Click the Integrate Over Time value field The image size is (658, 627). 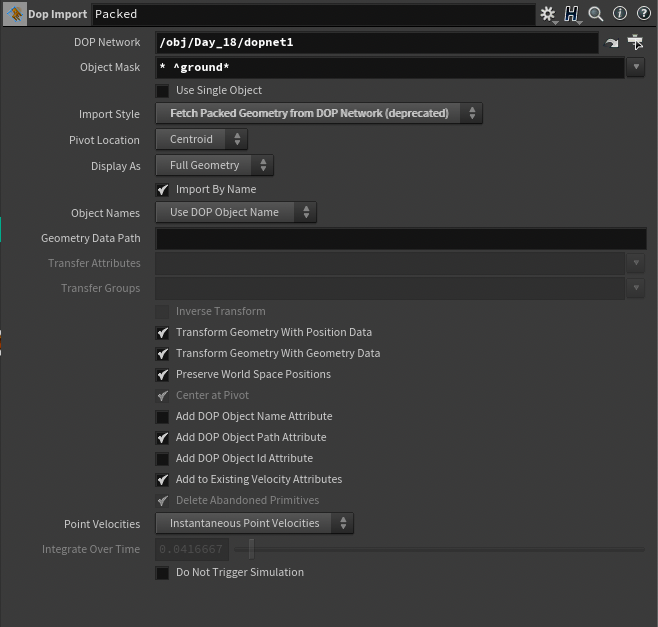coord(192,549)
